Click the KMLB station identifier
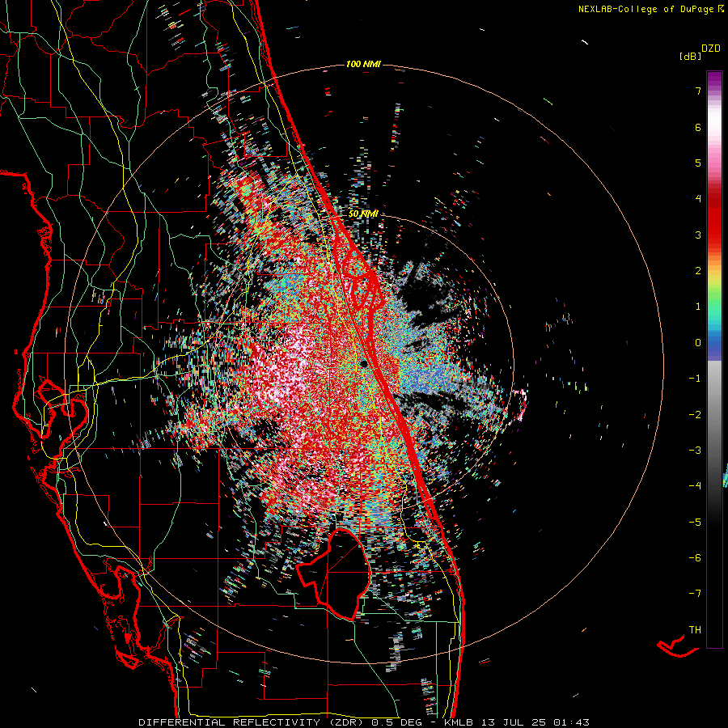Screen dimensions: 728x728 459,722
